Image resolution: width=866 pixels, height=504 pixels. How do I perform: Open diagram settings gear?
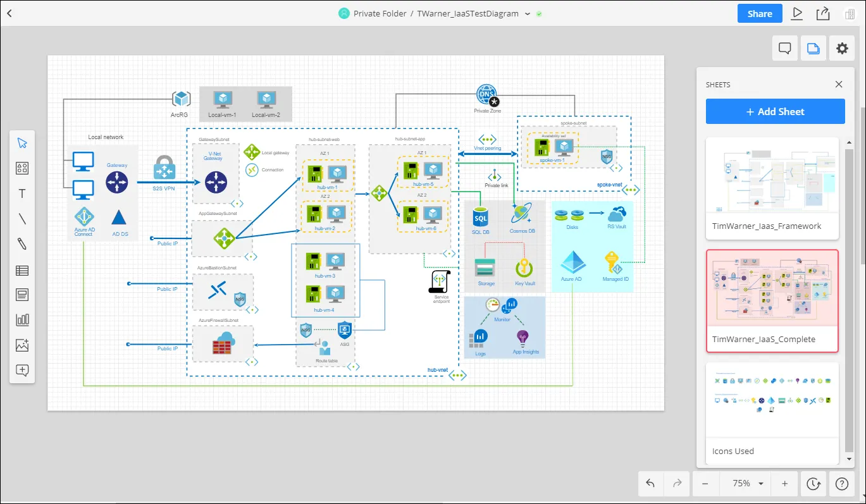(842, 48)
